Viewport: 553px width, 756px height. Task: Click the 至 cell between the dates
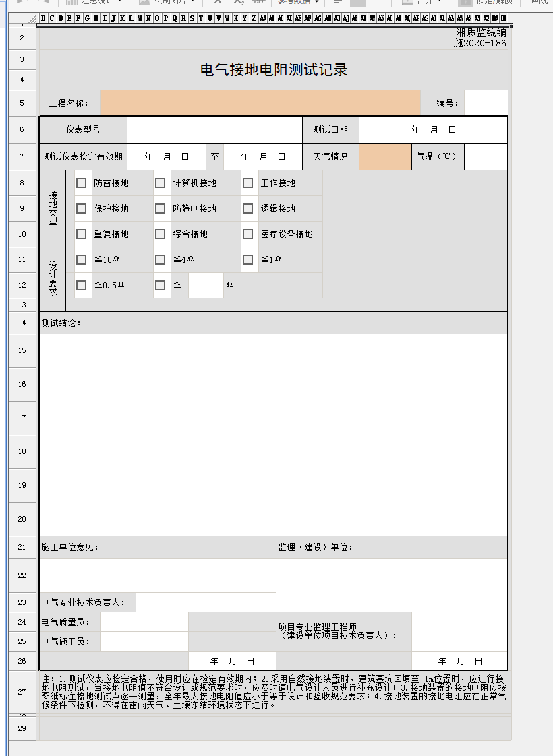click(x=214, y=157)
